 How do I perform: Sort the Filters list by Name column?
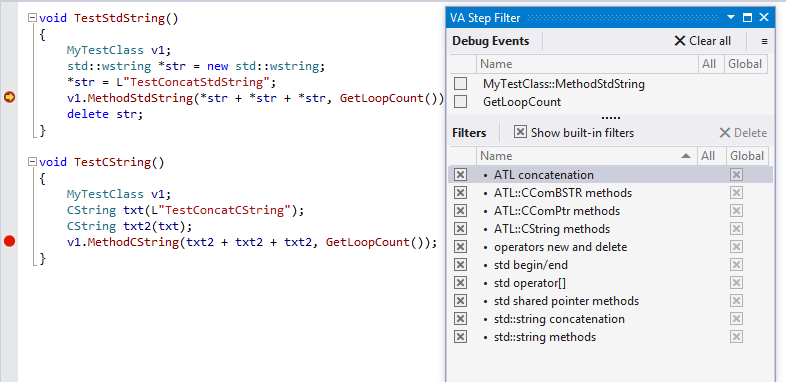[585, 156]
